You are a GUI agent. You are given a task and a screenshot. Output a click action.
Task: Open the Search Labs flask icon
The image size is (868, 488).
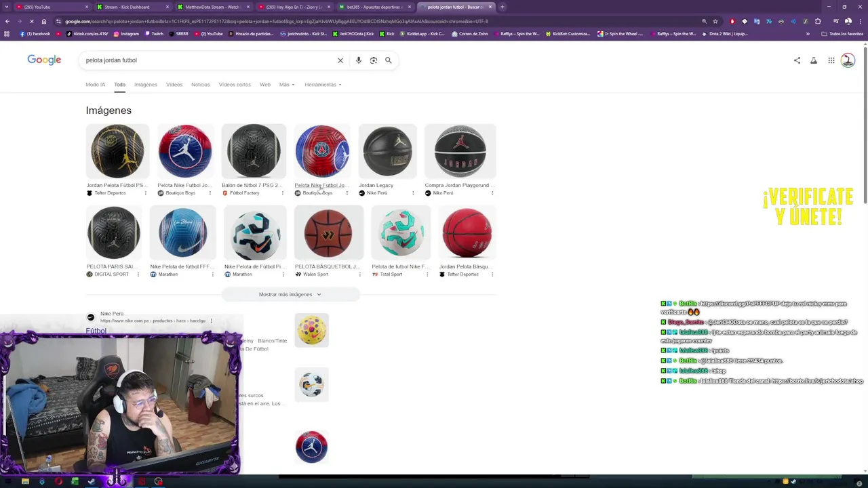[x=814, y=60]
